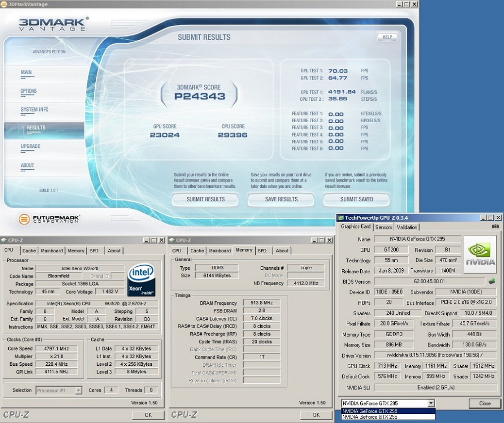Click the NB Frequency value 4112.0 MHz
The height and width of the screenshot is (423, 504).
point(306,283)
